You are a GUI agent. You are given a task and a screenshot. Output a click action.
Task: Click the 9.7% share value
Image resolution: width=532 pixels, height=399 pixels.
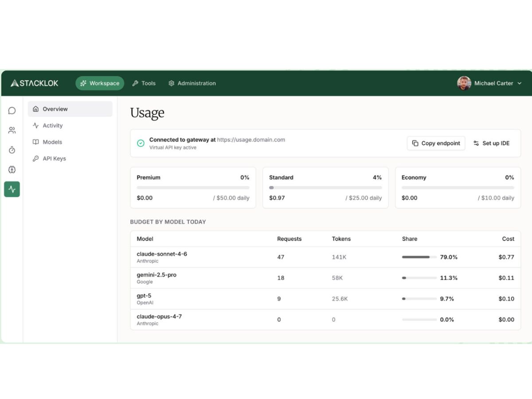point(447,299)
